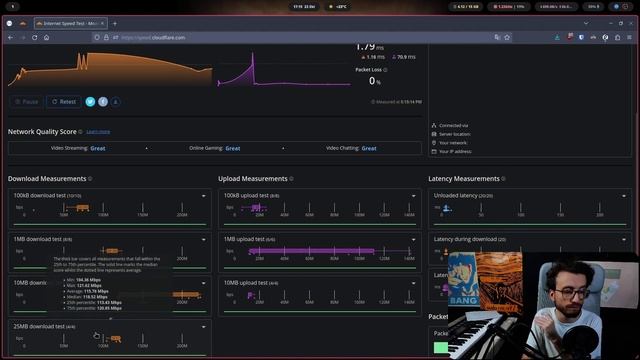This screenshot has width=640, height=360.
Task: Open the browser downloads panel
Action: [x=557, y=38]
